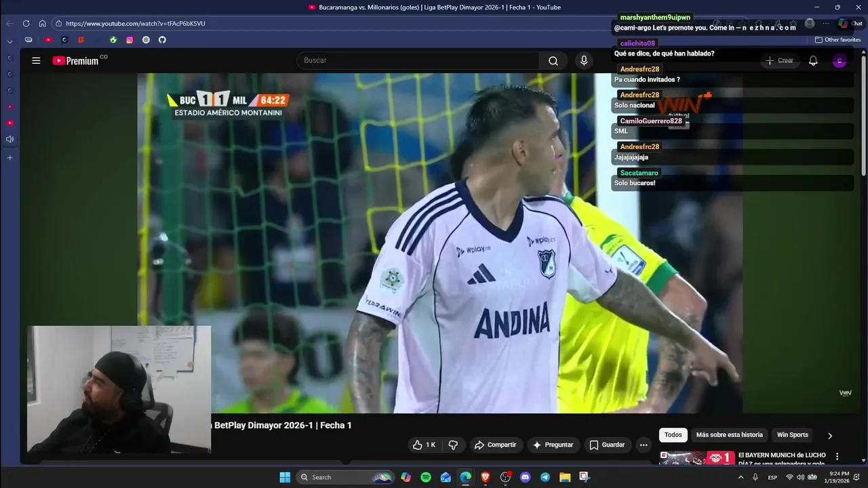Open the YouTube hamburger guide menu
The image size is (868, 488).
coord(36,60)
